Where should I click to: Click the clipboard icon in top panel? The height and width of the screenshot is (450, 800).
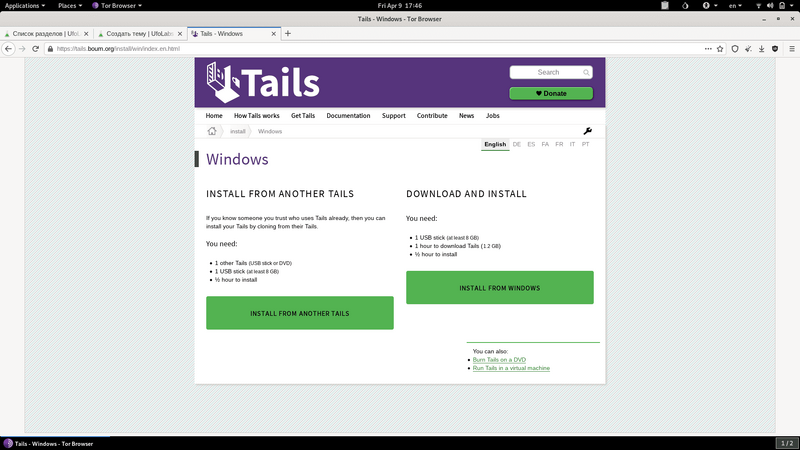[x=665, y=6]
